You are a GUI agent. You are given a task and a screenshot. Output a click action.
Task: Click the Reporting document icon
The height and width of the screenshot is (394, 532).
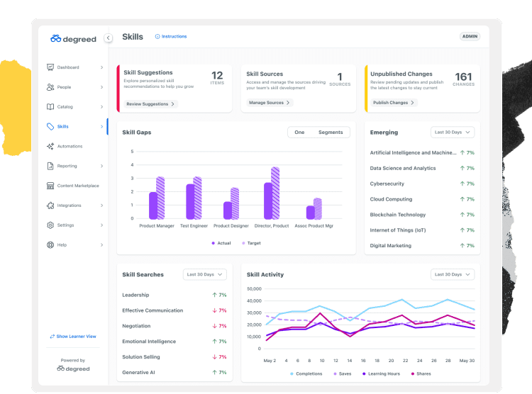[x=50, y=166]
